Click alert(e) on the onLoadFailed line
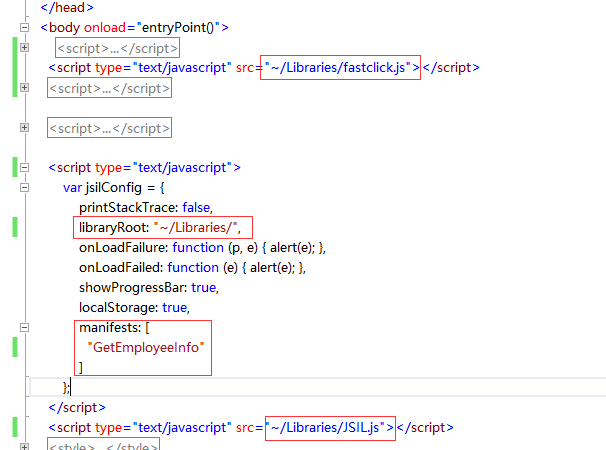606x450 pixels. point(271,268)
